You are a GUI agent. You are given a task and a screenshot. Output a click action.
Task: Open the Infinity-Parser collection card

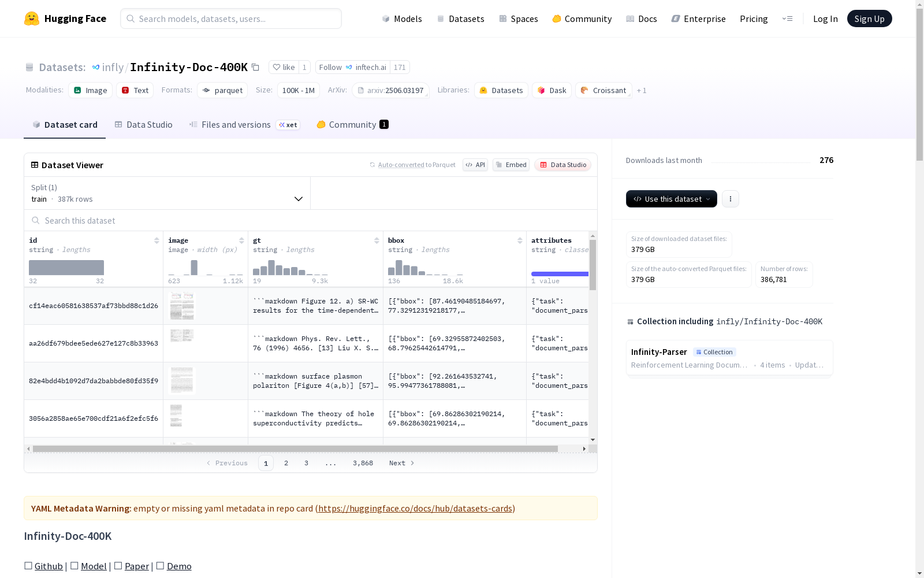(729, 358)
